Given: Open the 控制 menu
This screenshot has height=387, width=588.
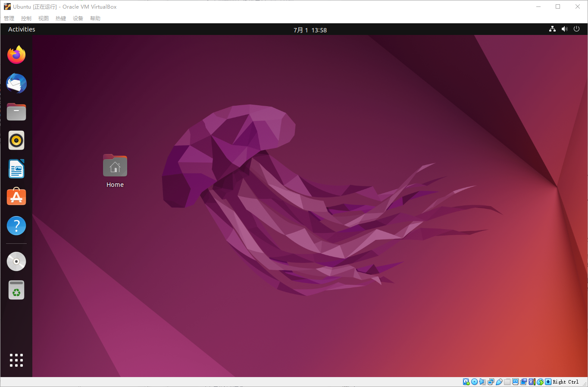Looking at the screenshot, I should pos(26,18).
